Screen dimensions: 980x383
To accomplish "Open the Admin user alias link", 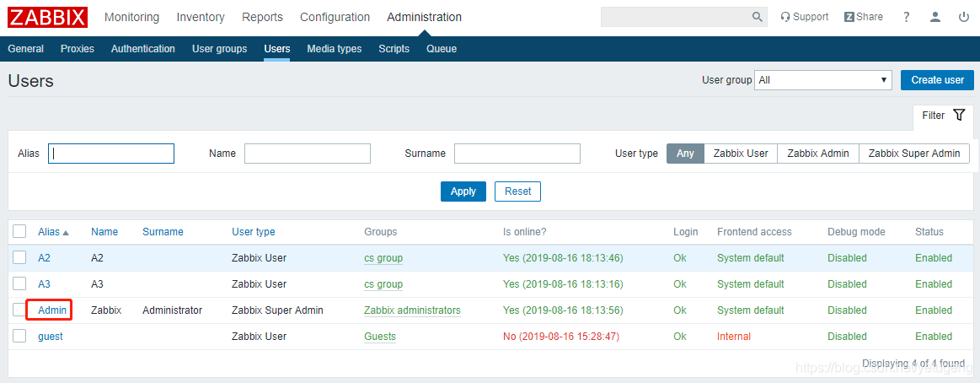I will tap(52, 310).
